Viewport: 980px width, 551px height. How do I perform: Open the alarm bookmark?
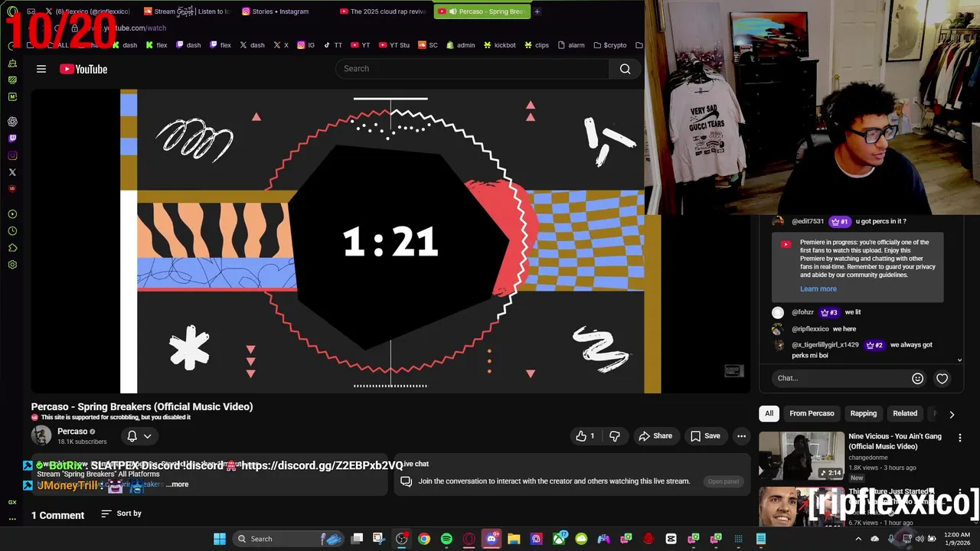(x=571, y=45)
